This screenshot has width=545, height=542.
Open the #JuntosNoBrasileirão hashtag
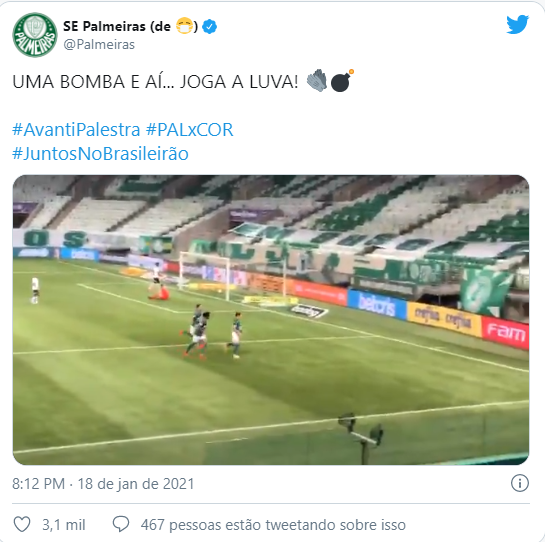tap(100, 154)
